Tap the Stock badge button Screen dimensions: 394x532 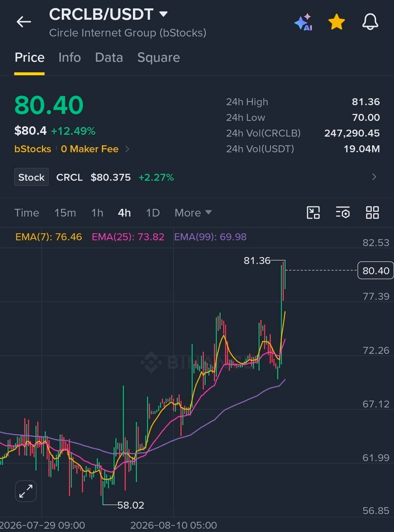click(31, 177)
